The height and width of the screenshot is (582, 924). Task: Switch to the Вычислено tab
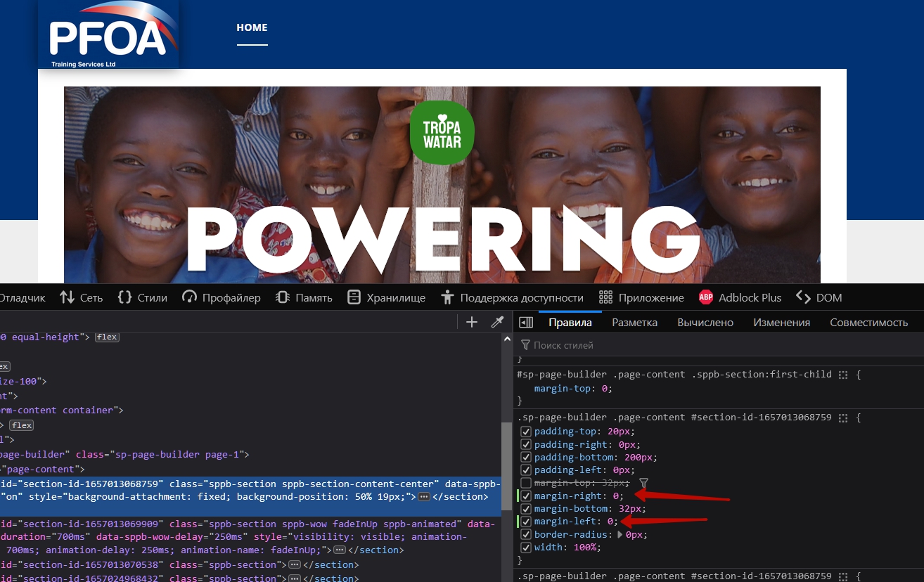(x=705, y=323)
